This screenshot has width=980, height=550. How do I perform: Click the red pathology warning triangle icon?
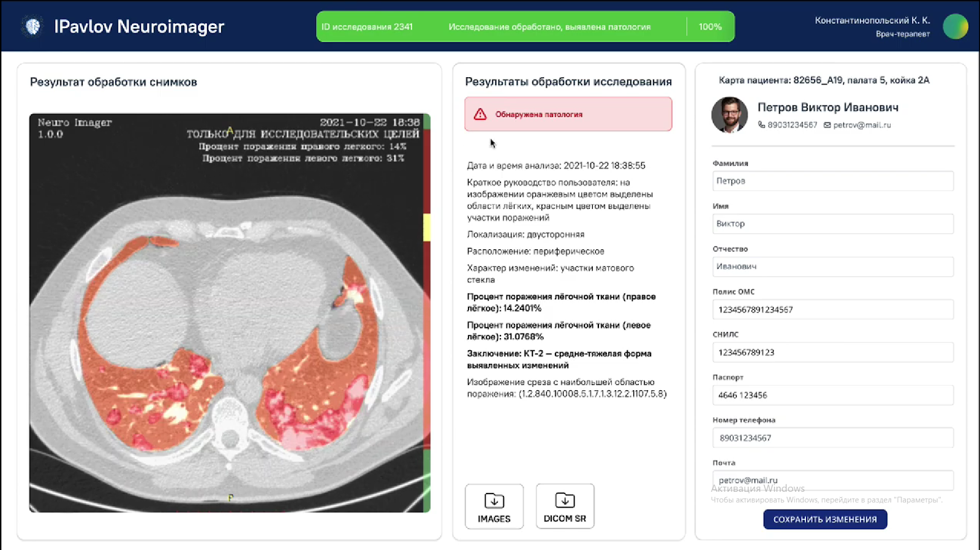point(480,115)
